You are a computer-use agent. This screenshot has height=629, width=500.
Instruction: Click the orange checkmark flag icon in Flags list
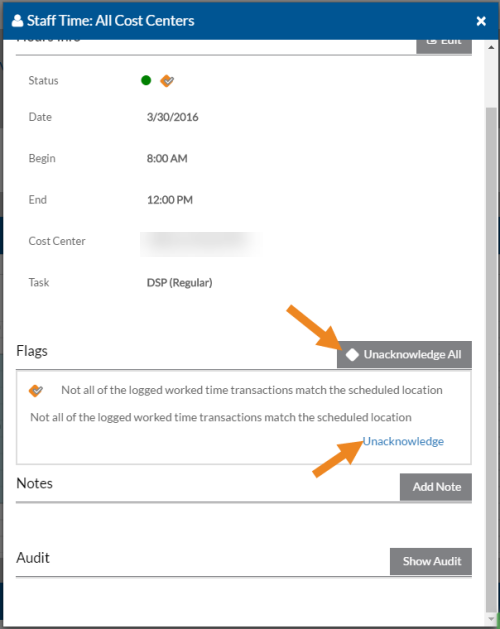(36, 390)
